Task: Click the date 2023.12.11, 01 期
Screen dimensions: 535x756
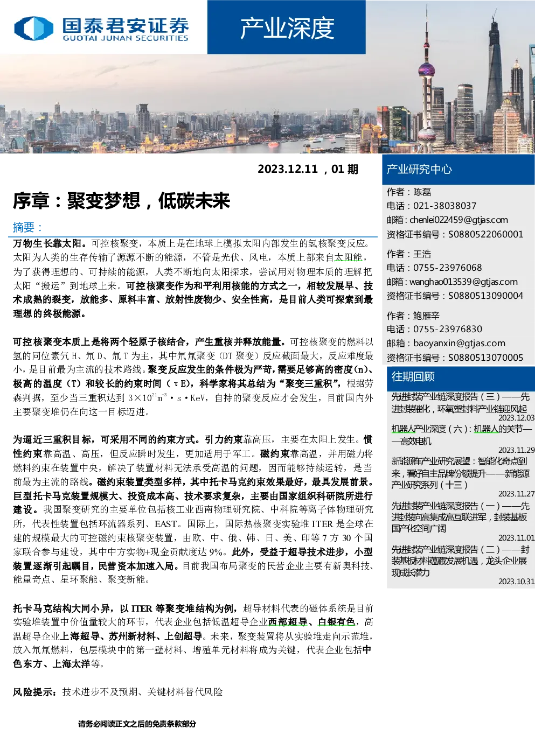Action: [x=308, y=169]
